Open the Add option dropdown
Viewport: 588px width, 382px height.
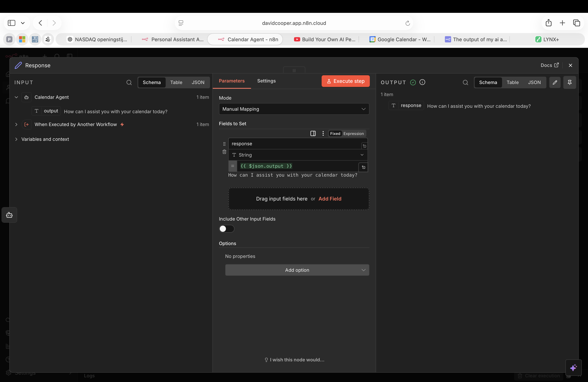(297, 270)
